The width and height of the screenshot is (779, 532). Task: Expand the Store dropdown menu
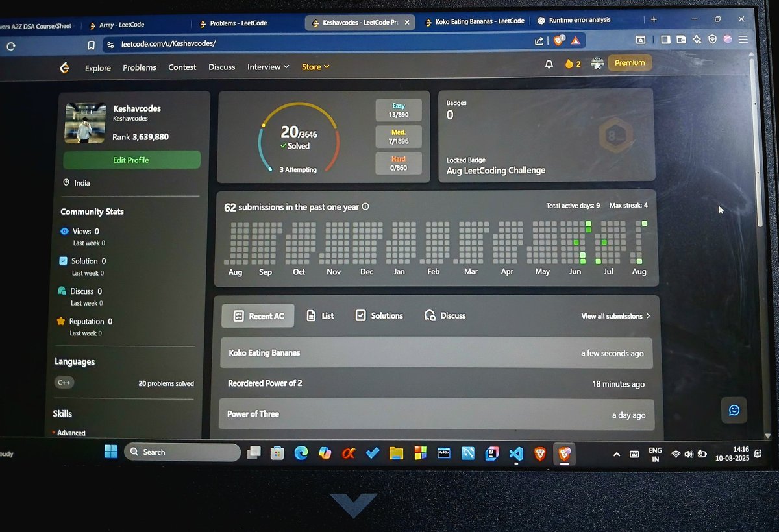(x=315, y=67)
